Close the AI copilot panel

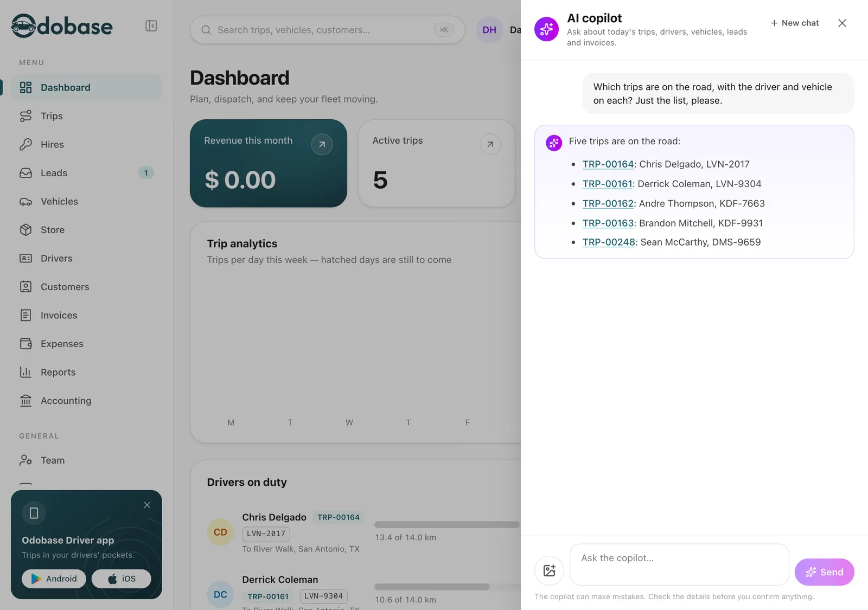point(842,23)
